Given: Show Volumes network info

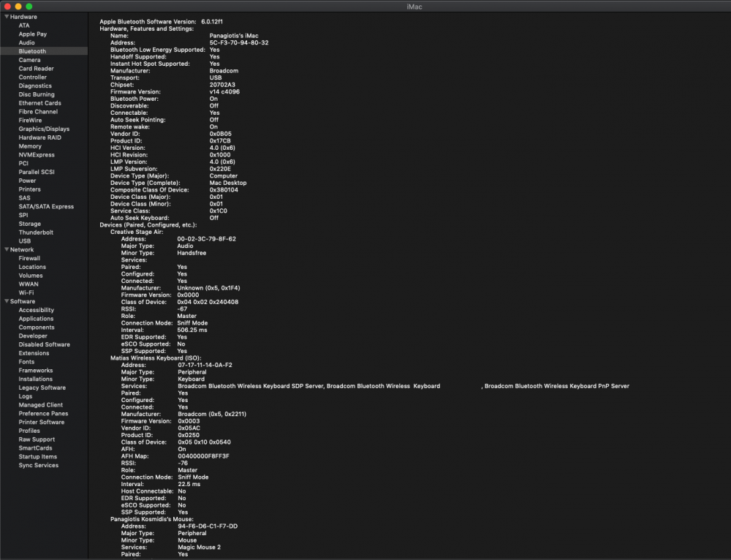Looking at the screenshot, I should 30,276.
